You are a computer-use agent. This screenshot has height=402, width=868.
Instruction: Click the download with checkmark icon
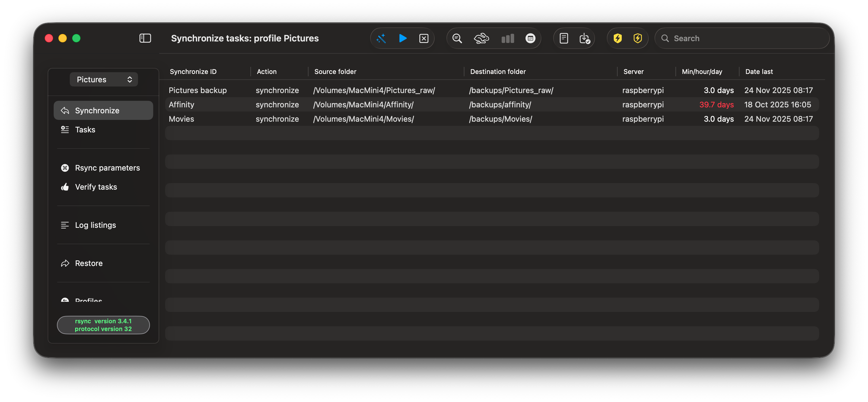point(585,38)
